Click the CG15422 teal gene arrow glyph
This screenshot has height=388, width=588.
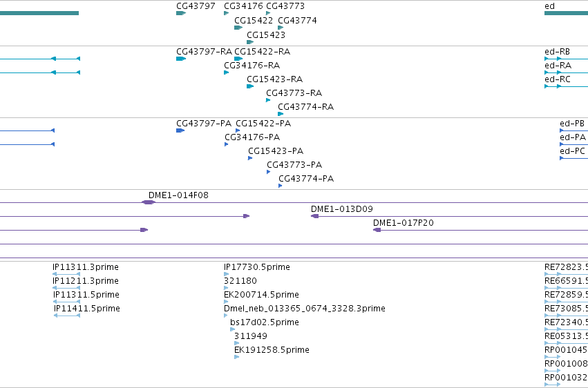click(x=238, y=28)
